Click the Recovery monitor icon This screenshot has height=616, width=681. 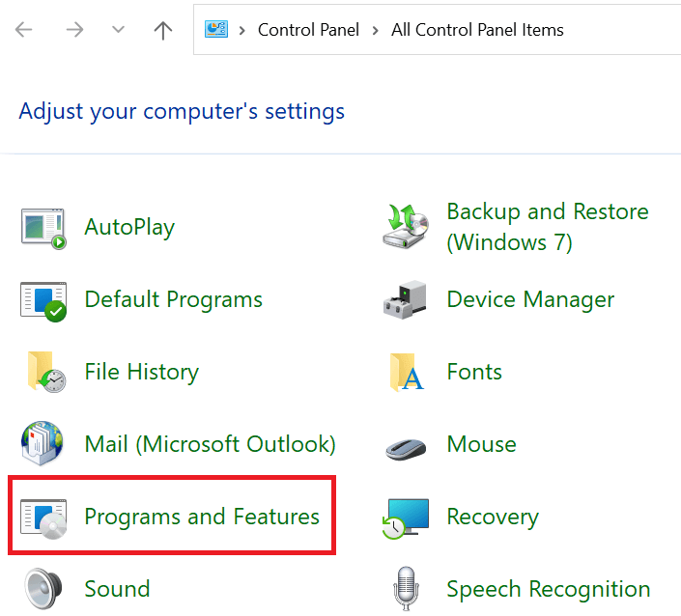tap(406, 518)
